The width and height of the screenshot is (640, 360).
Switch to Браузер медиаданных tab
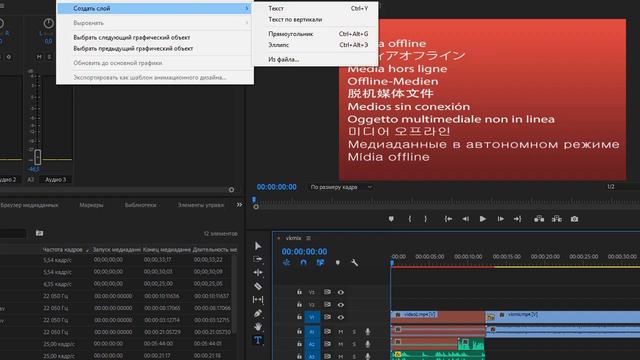click(29, 205)
